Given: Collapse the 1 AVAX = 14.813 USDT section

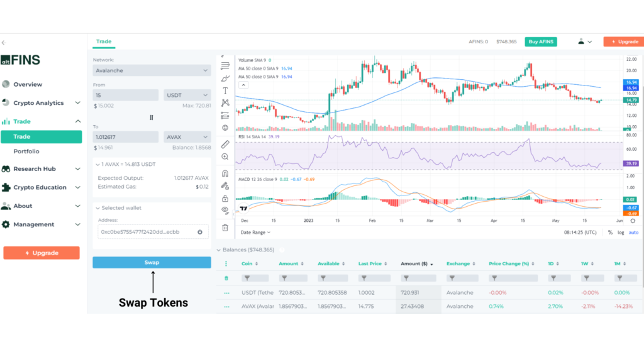Looking at the screenshot, I should [x=97, y=165].
